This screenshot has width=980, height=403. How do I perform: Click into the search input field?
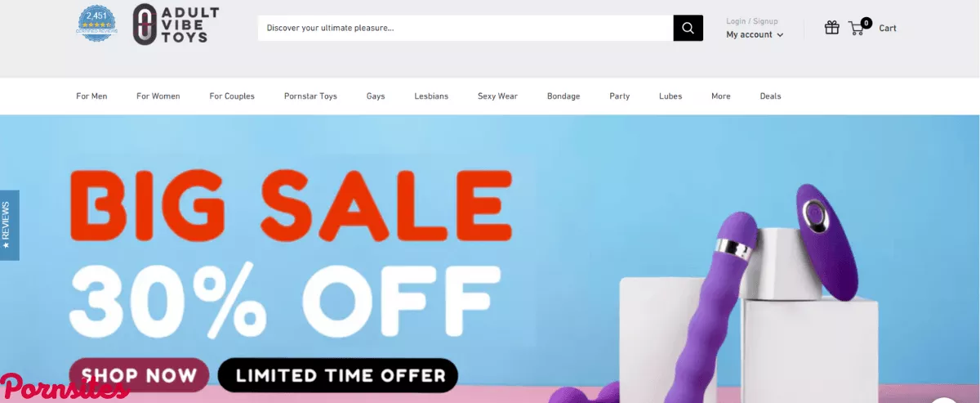click(465, 28)
